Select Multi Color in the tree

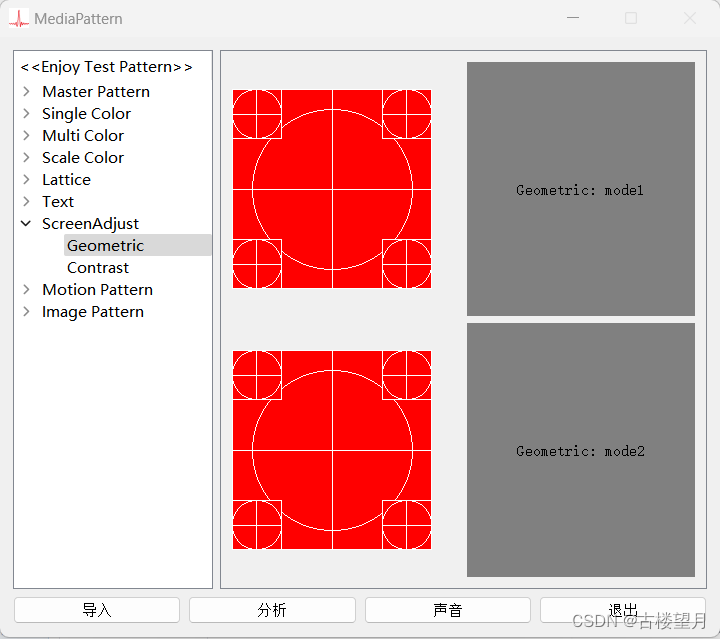click(83, 136)
